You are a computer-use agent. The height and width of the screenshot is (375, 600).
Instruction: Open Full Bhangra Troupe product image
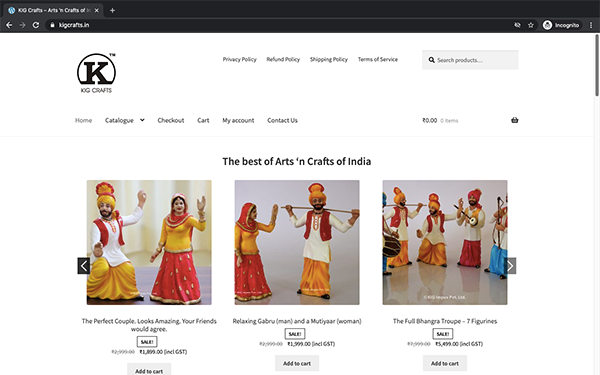coord(445,242)
